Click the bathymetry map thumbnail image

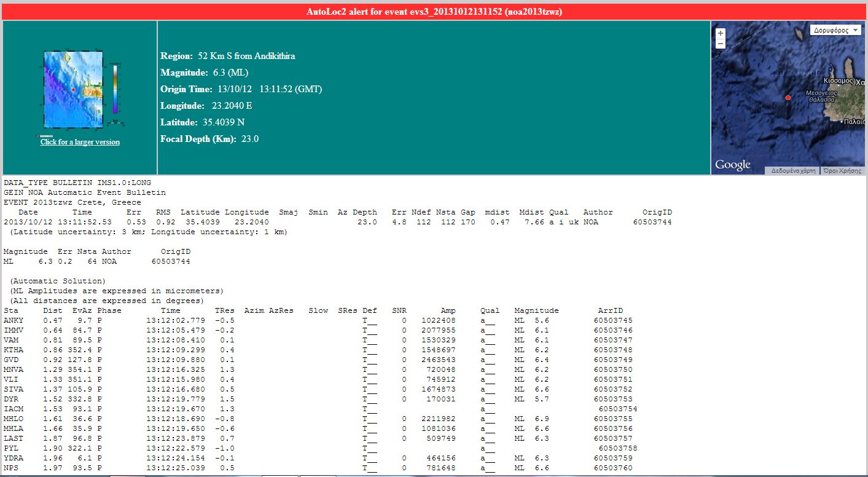[x=72, y=89]
